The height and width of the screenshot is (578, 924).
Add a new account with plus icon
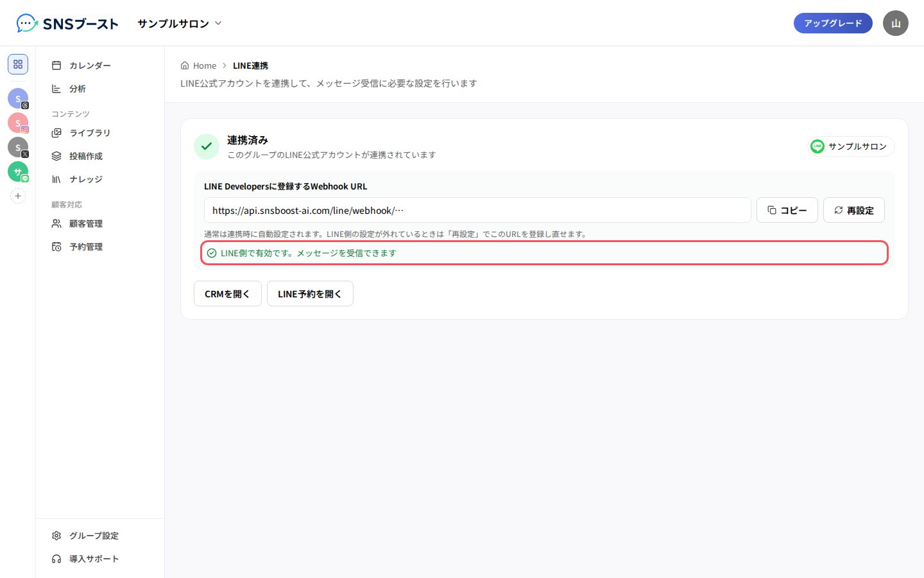point(18,196)
